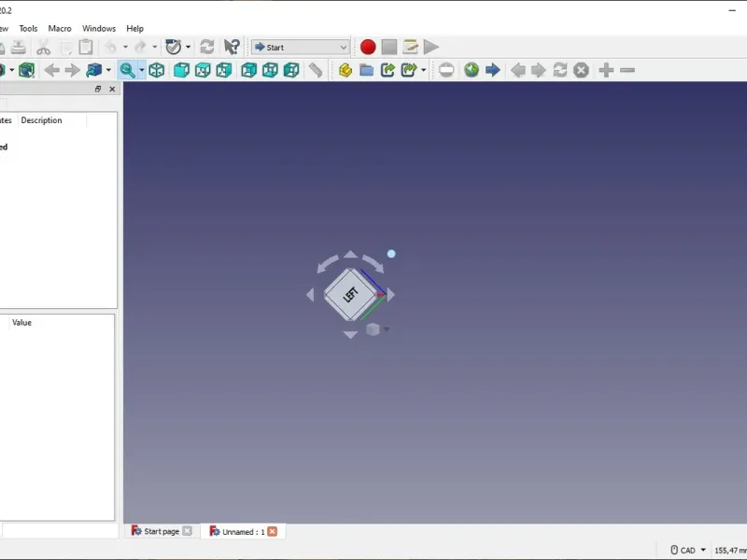Set isometric view cube icon

click(157, 71)
